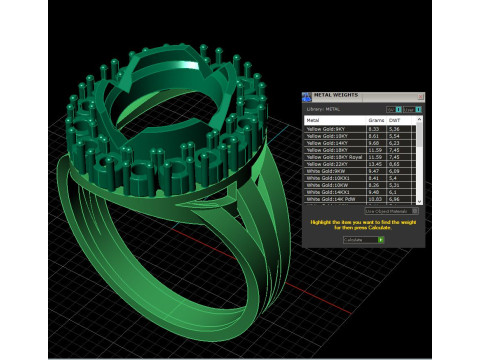
Task: Click the scroll down arrow of the metal list
Action: click(x=419, y=201)
